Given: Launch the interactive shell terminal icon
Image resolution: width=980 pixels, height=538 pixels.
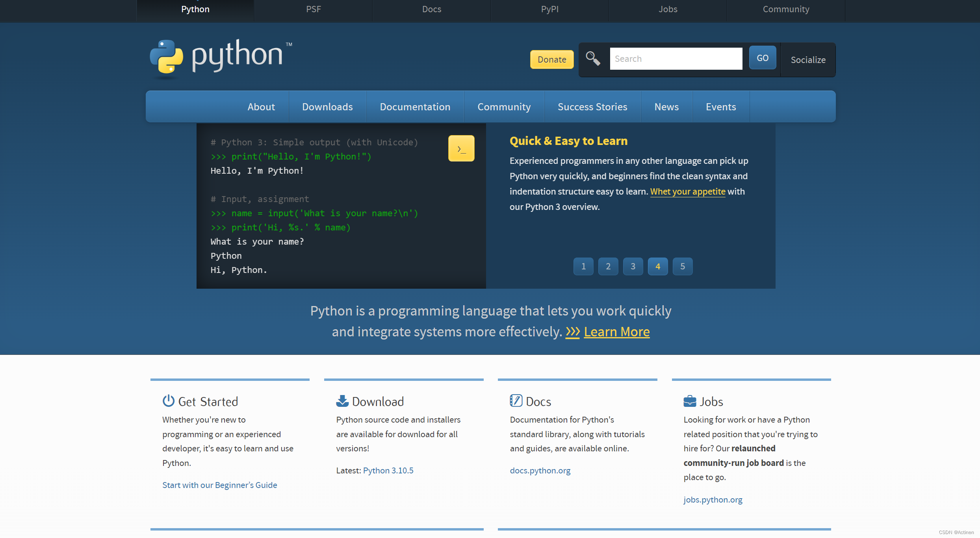Looking at the screenshot, I should pyautogui.click(x=461, y=148).
